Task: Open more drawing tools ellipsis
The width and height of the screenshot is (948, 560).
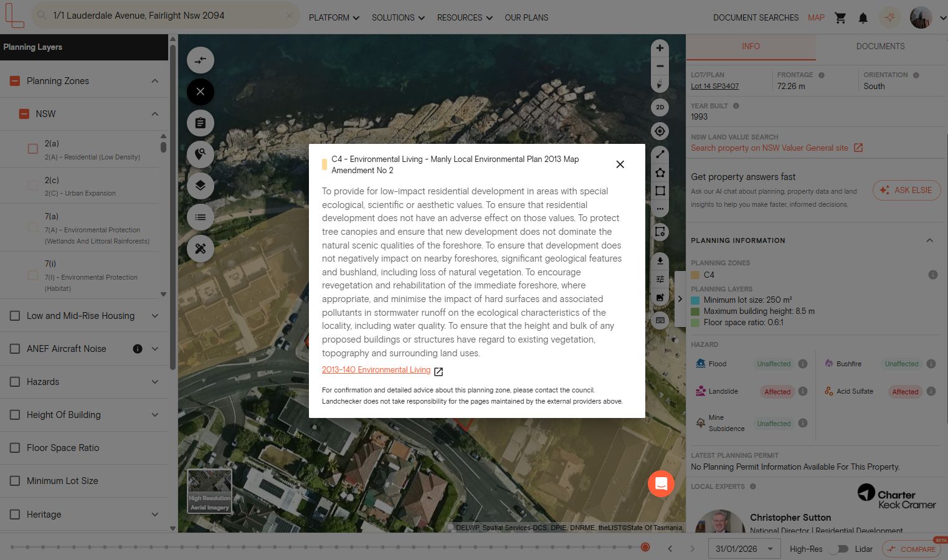Action: [660, 209]
